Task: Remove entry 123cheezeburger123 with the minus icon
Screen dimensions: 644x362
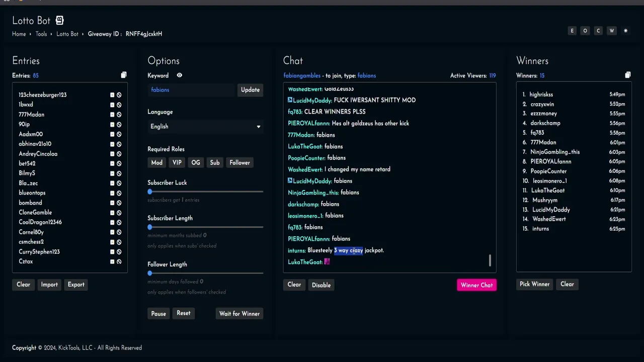Action: click(x=112, y=95)
